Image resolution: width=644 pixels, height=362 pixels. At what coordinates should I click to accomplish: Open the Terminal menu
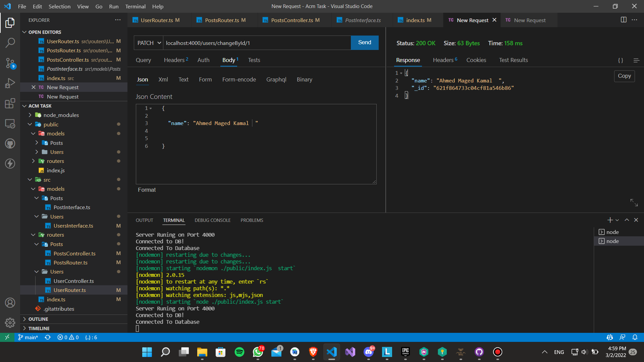click(135, 6)
